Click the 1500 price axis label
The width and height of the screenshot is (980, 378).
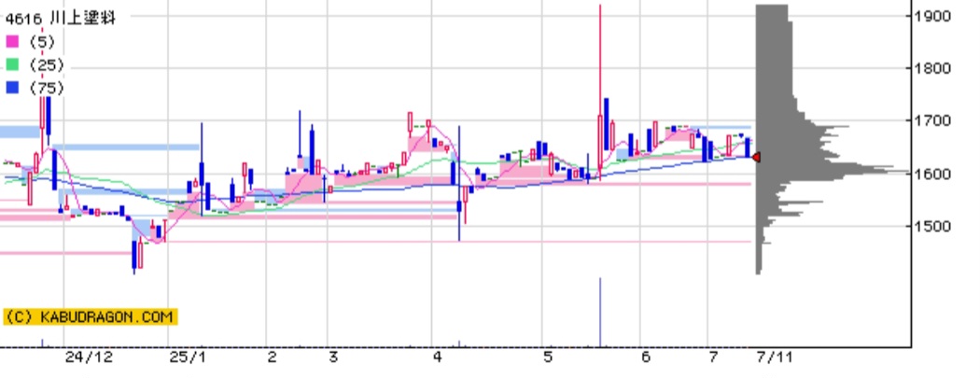point(932,226)
